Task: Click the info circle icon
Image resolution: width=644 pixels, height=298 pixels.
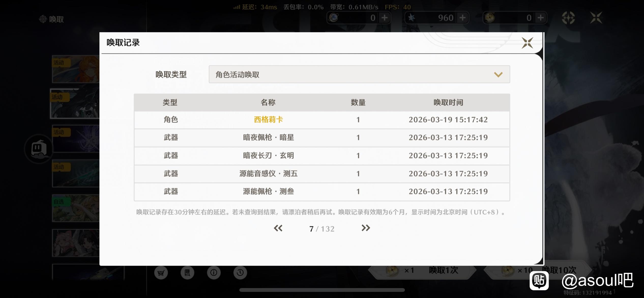Action: 214,273
